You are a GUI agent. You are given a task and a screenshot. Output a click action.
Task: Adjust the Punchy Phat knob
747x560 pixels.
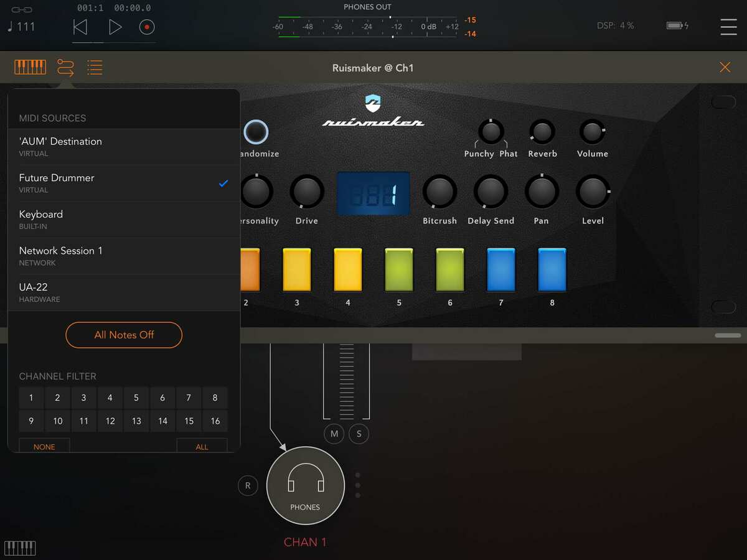pyautogui.click(x=491, y=132)
